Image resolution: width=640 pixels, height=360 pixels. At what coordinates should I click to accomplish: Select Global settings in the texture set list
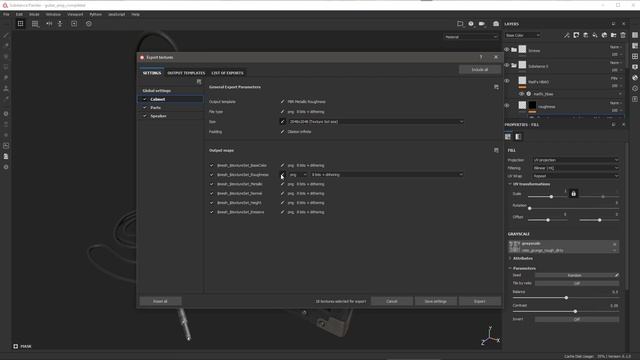pyautogui.click(x=157, y=91)
